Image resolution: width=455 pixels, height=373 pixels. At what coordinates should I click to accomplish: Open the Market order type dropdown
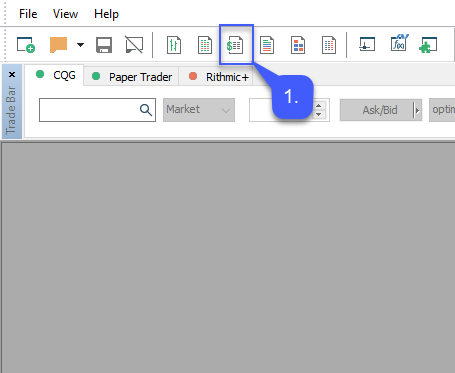[x=199, y=110]
